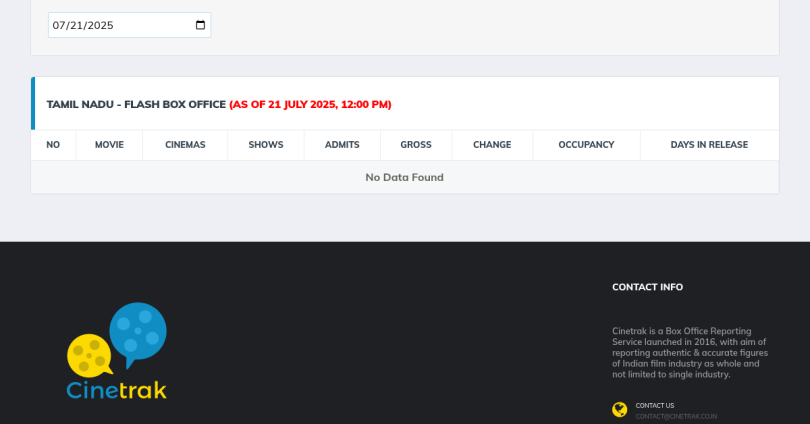Click the Cinetrak wordmark below the logo
The height and width of the screenshot is (424, 810).
117,390
